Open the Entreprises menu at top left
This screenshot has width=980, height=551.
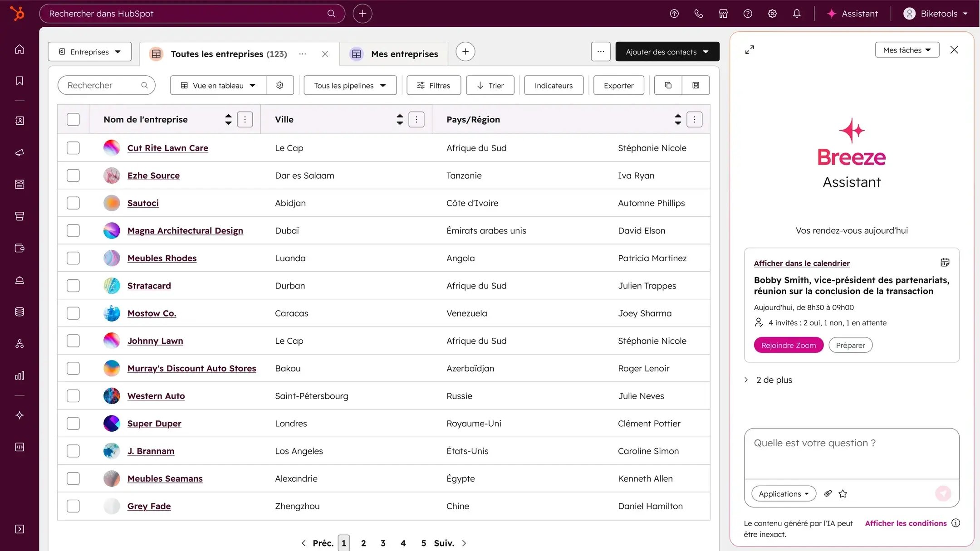tap(89, 51)
